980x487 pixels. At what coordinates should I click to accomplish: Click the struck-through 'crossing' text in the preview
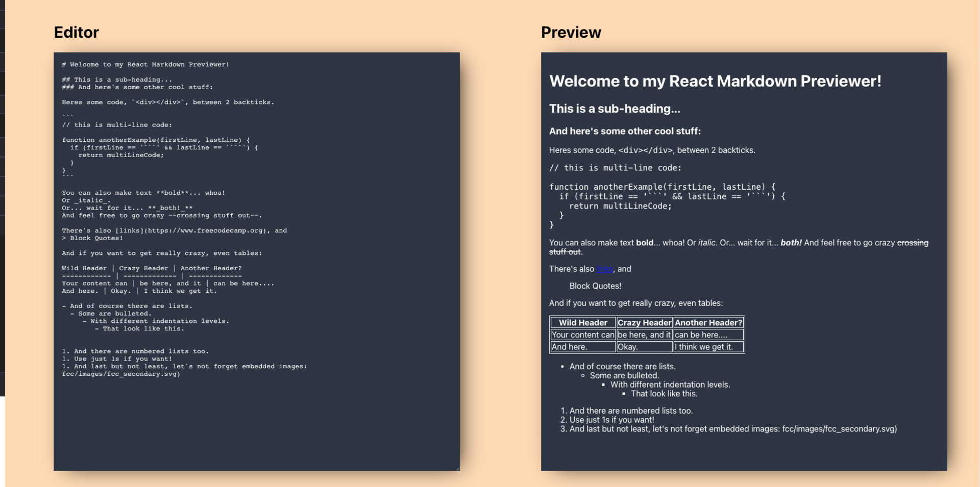[x=913, y=243]
